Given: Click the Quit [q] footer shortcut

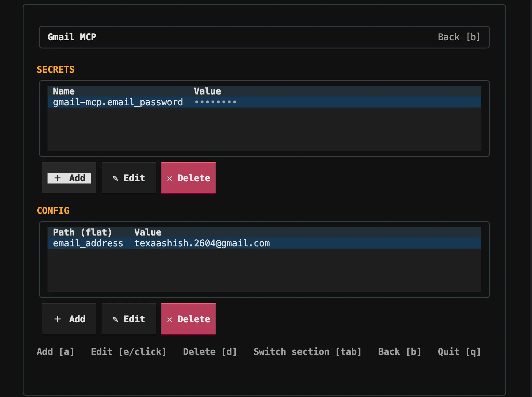Looking at the screenshot, I should point(459,352).
